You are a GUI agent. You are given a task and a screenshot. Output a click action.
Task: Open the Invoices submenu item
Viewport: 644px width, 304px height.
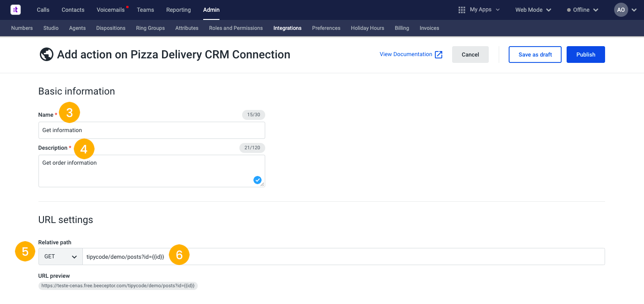(x=429, y=28)
